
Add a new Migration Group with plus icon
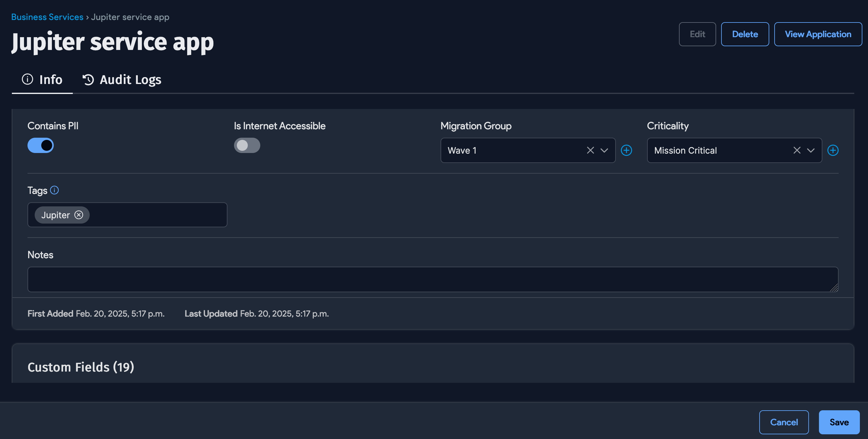coord(626,150)
